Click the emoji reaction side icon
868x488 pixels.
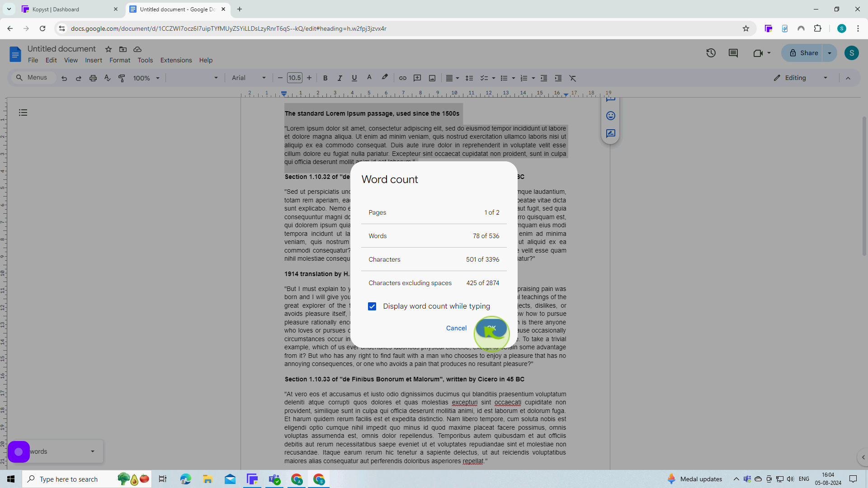coord(611,116)
